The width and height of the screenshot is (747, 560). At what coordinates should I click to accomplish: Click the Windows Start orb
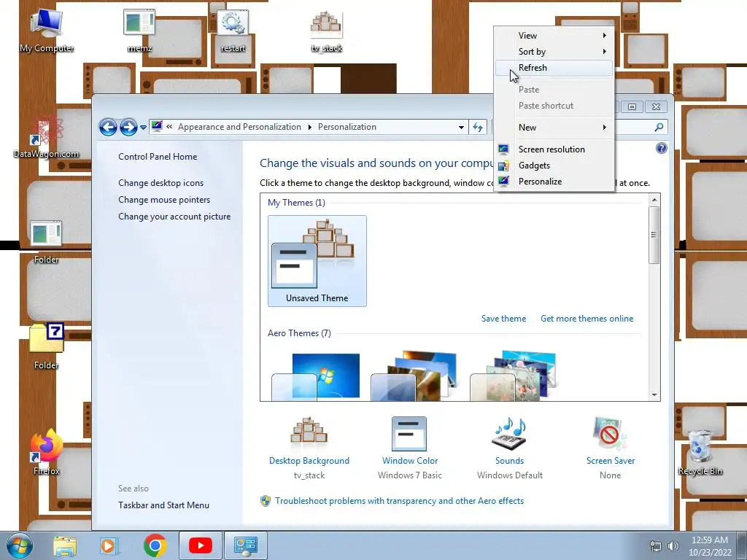20,545
